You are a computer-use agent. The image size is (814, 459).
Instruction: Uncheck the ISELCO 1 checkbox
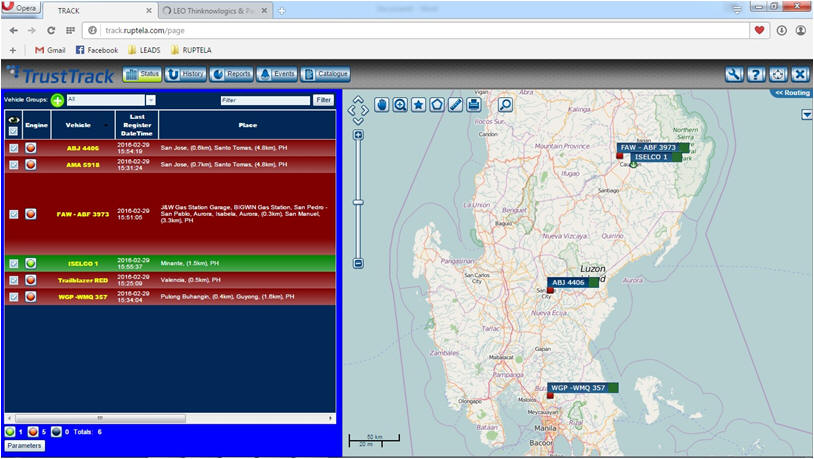click(x=13, y=263)
